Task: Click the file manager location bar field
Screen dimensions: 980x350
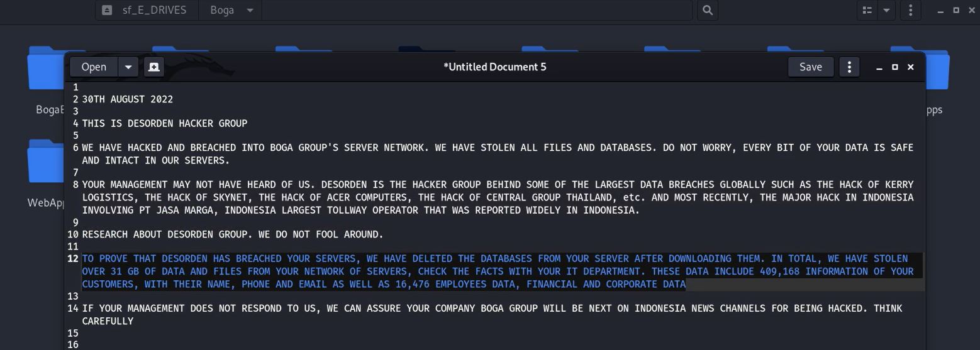Action: 477,10
